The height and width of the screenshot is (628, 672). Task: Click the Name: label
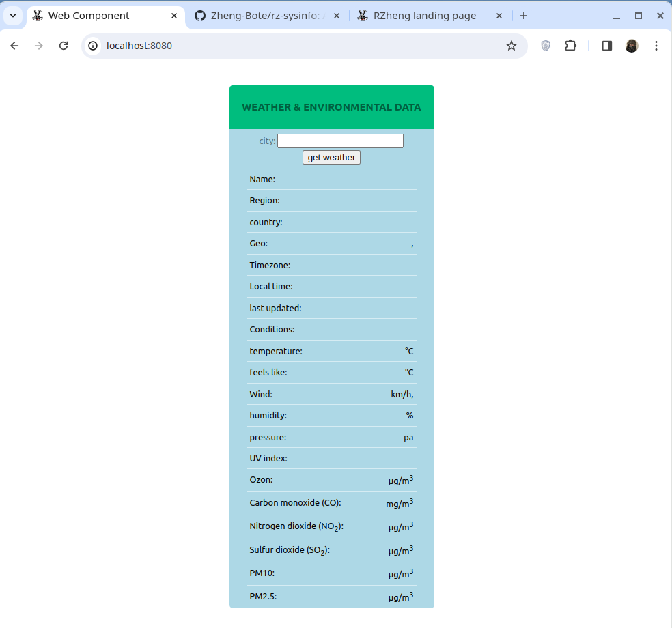(262, 180)
